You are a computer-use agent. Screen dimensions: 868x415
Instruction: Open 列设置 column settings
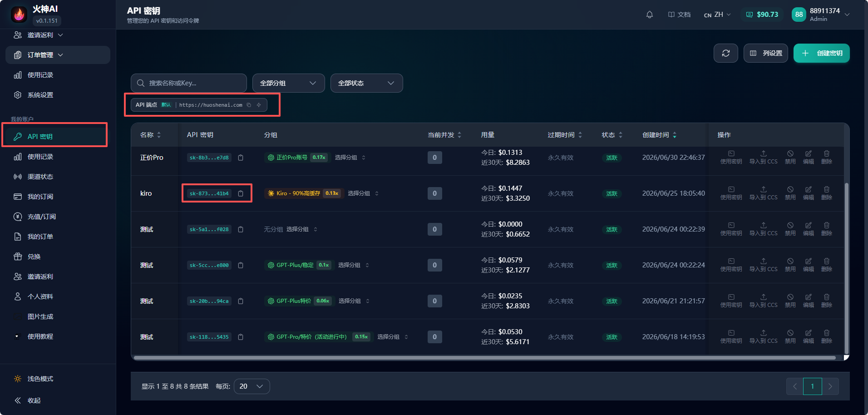click(766, 53)
